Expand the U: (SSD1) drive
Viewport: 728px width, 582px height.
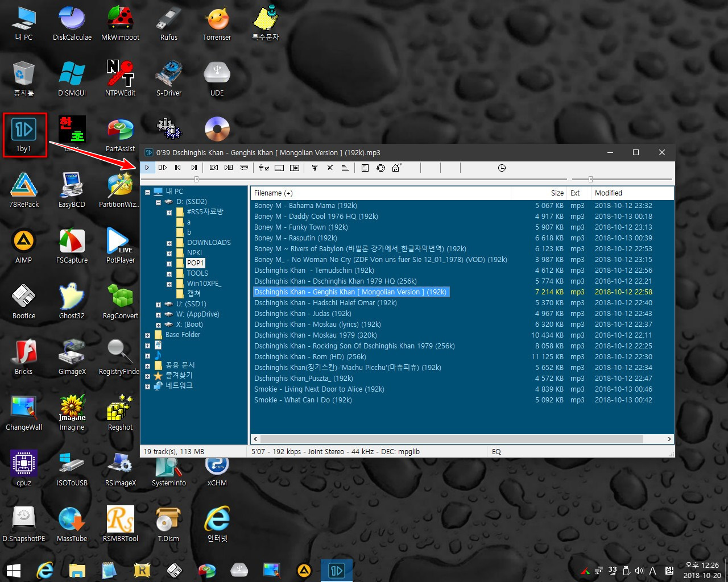click(x=158, y=304)
